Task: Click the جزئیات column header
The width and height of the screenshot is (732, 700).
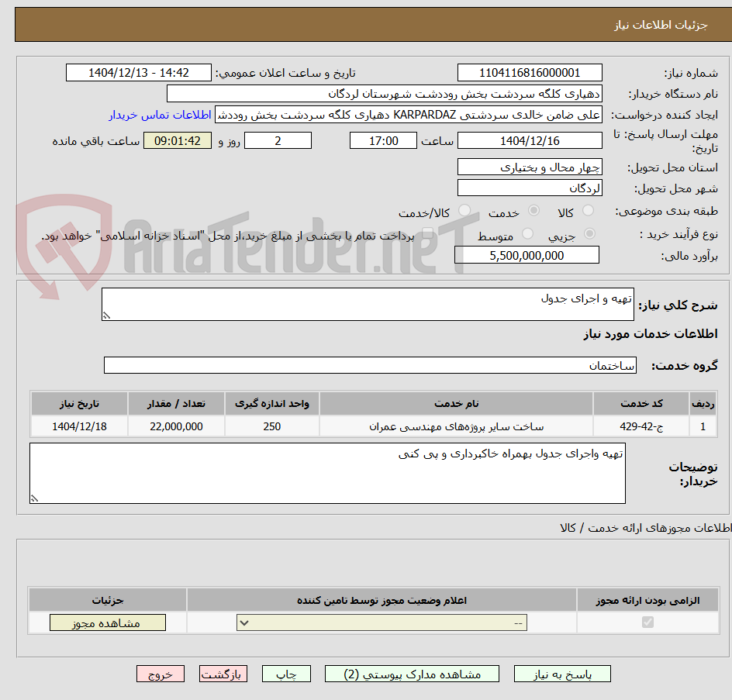Action: (107, 601)
